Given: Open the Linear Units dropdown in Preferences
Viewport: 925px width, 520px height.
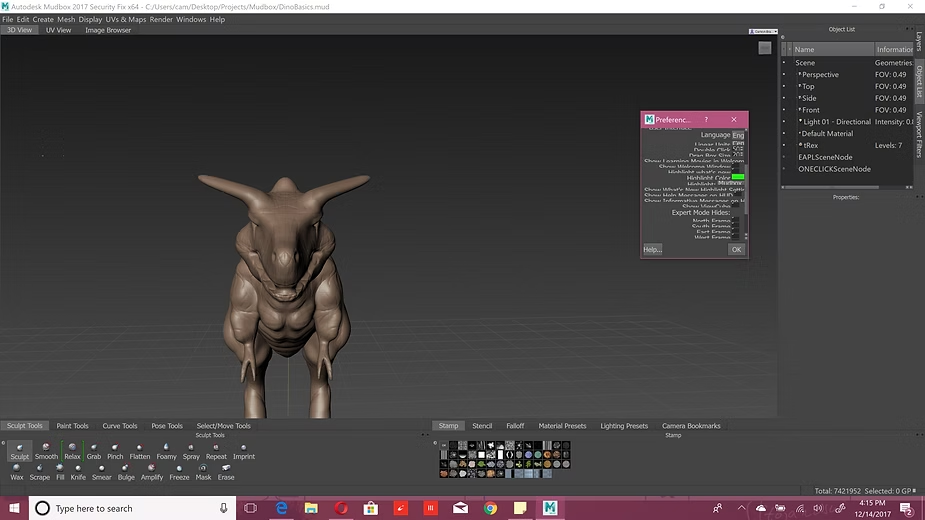Looking at the screenshot, I should (738, 143).
